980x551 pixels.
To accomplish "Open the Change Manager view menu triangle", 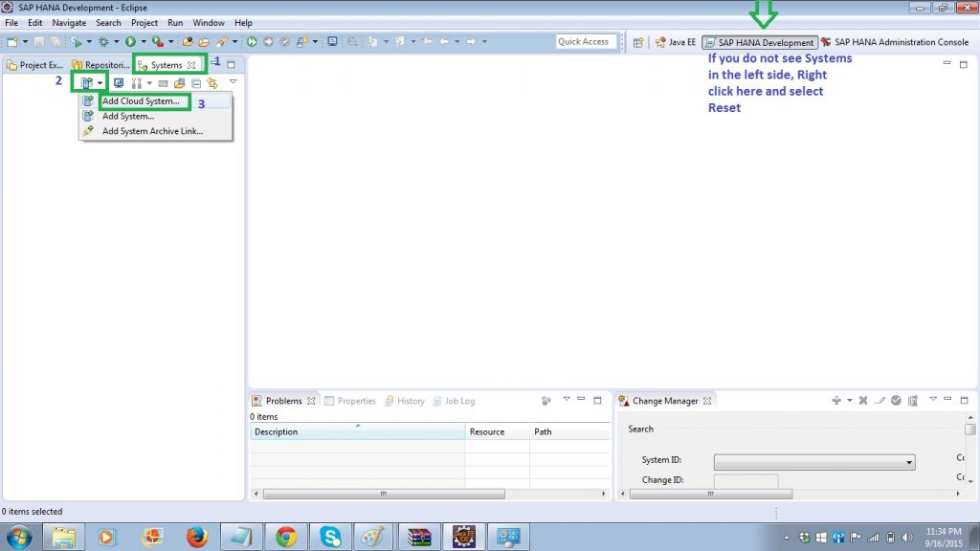I will [932, 399].
